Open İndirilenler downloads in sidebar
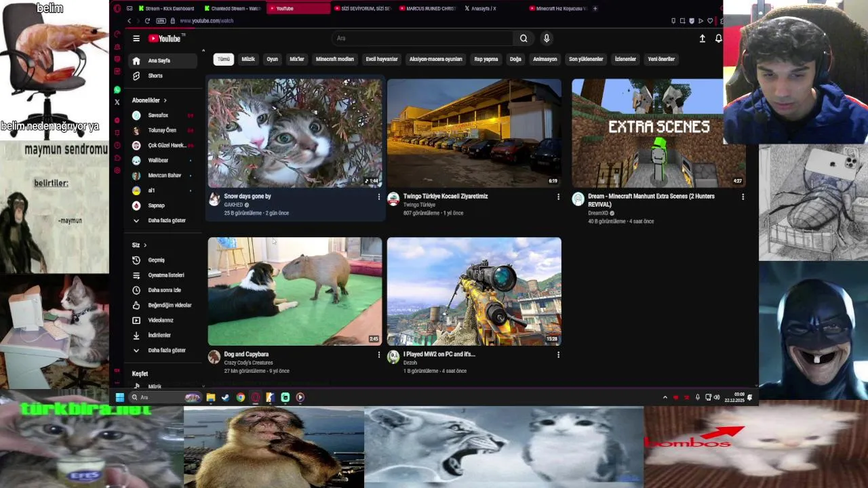Viewport: 868px width, 488px height. (164, 335)
